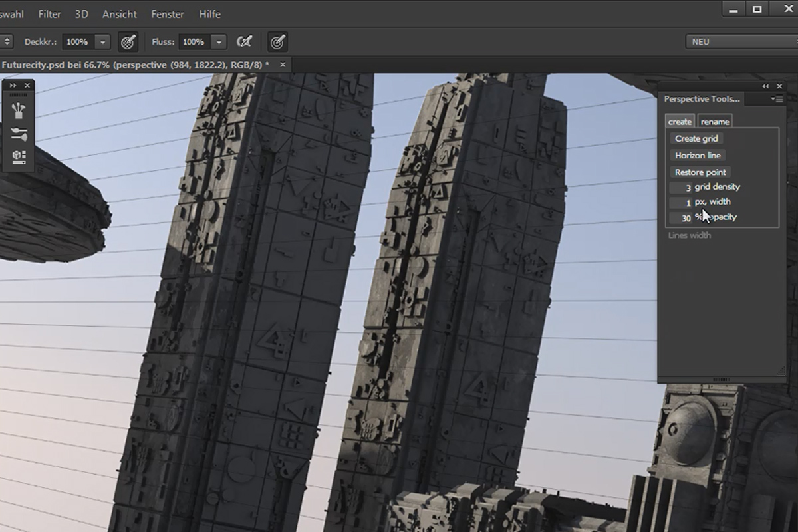798x532 pixels.
Task: Click the stepper left of Deckkr.
Action: 7,42
